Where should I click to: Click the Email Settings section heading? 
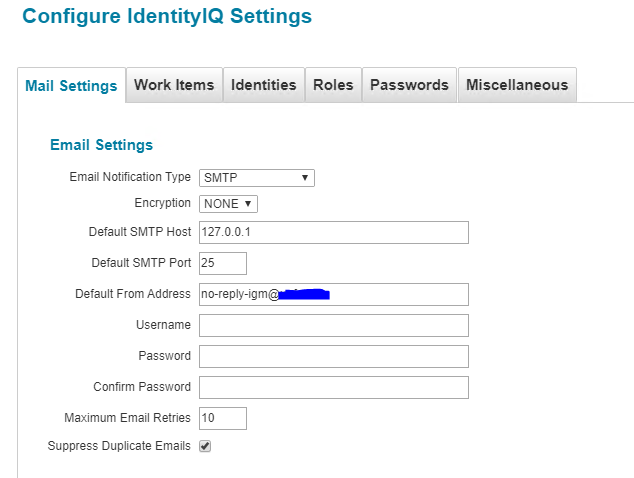click(x=101, y=145)
